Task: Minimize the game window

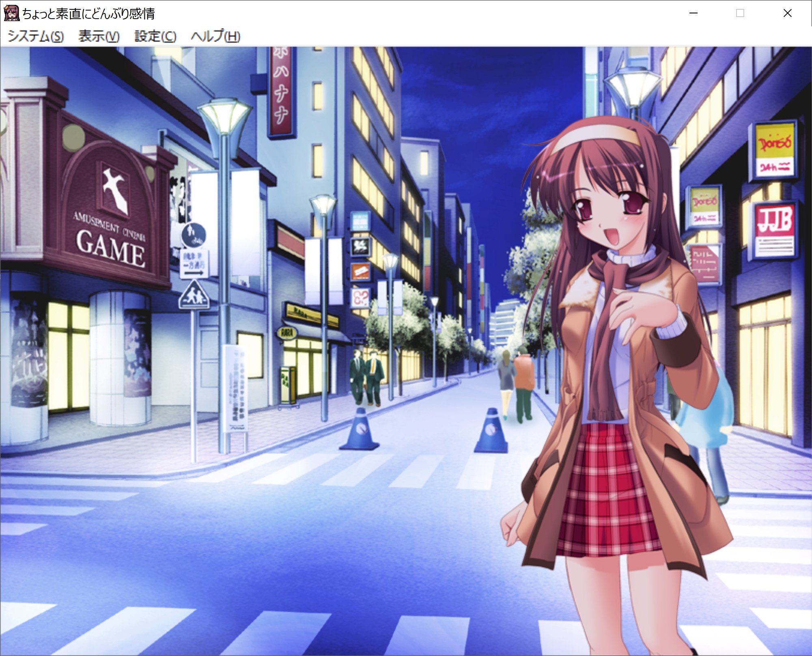Action: pyautogui.click(x=693, y=13)
